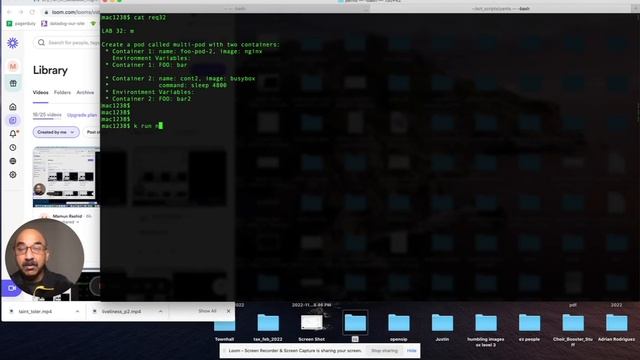Open the Justin folder on desktop
This screenshot has height=360, width=640.
[x=442, y=328]
